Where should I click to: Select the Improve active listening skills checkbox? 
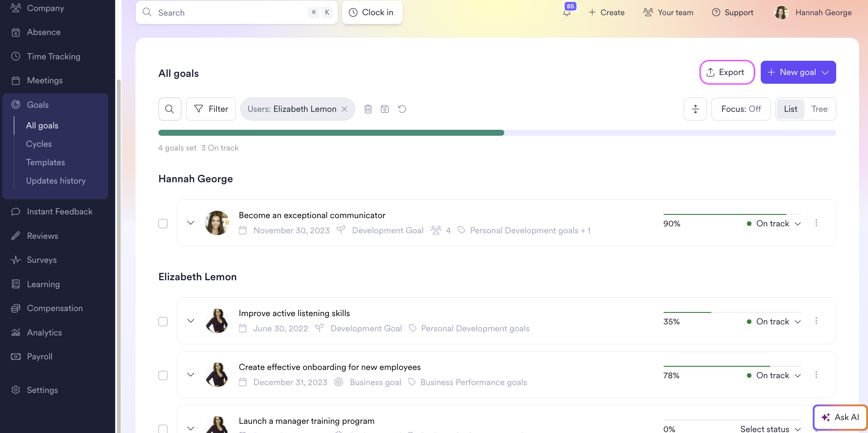coord(163,322)
